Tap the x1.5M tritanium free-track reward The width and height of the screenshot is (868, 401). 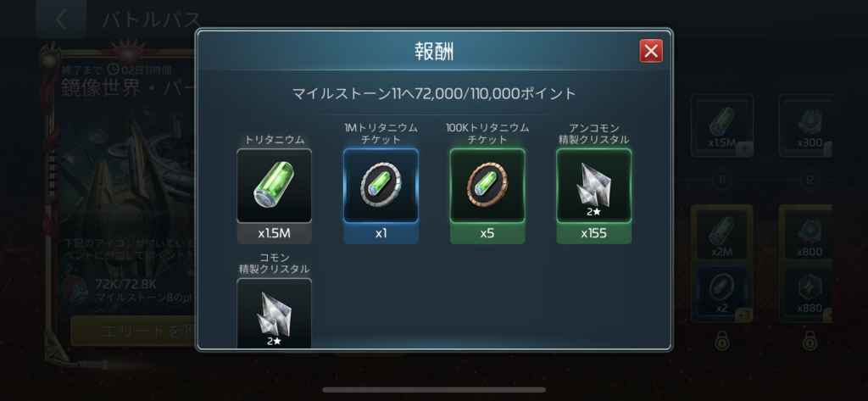(722, 125)
